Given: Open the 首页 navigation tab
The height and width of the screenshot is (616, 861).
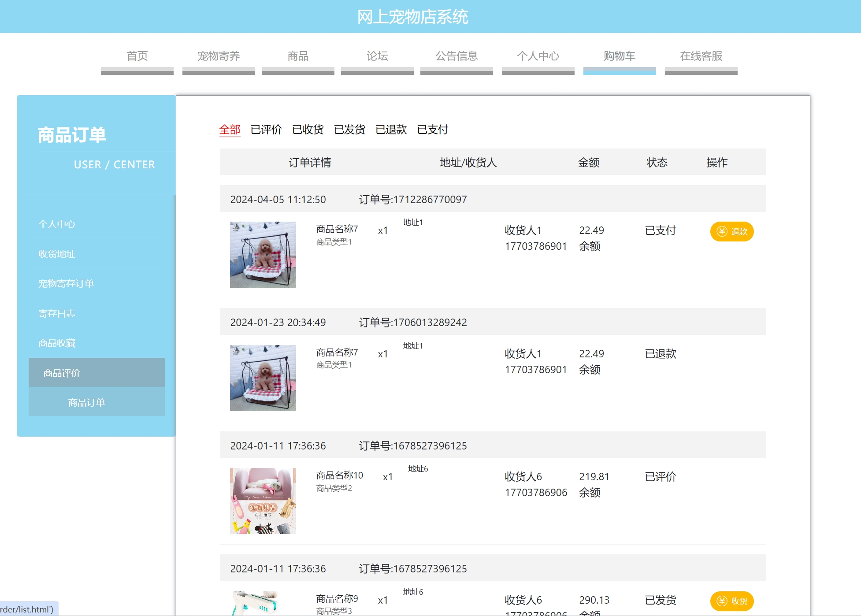Looking at the screenshot, I should click(x=137, y=56).
